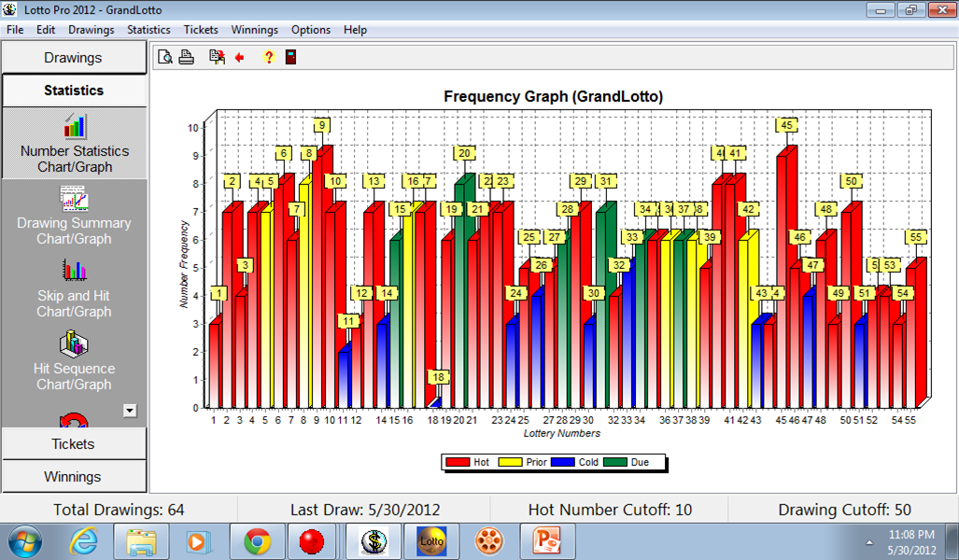
Task: Open Hit Sequence Chart/Graph
Action: 74,360
